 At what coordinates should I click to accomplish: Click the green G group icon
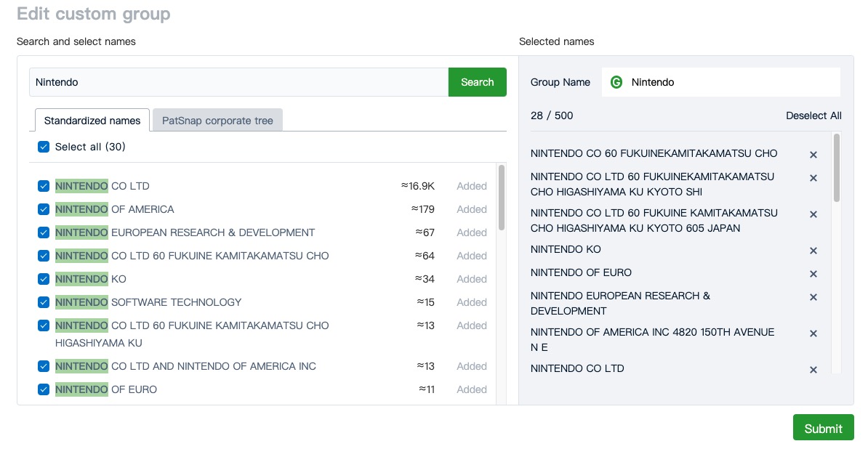[x=616, y=82]
